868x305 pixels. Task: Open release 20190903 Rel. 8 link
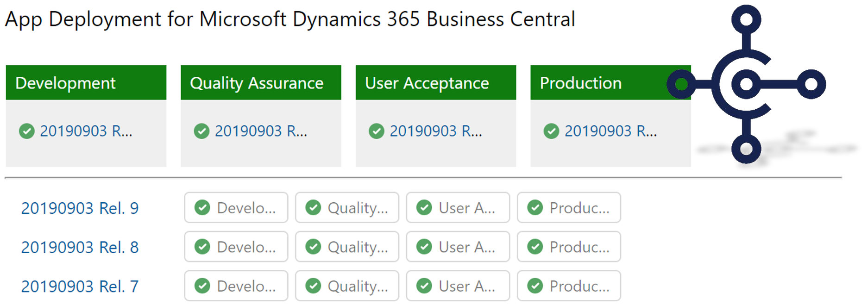click(x=80, y=247)
